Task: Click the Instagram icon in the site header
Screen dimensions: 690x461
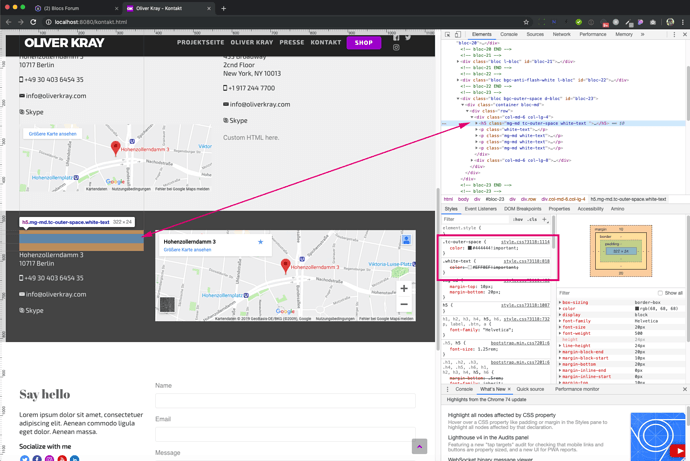Action: 396,48
